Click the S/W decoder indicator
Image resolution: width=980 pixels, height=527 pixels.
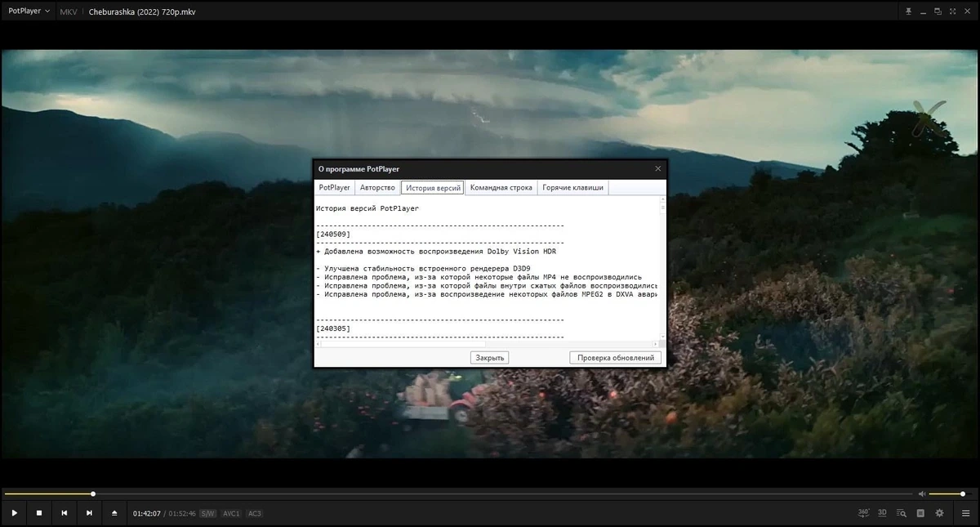(207, 513)
